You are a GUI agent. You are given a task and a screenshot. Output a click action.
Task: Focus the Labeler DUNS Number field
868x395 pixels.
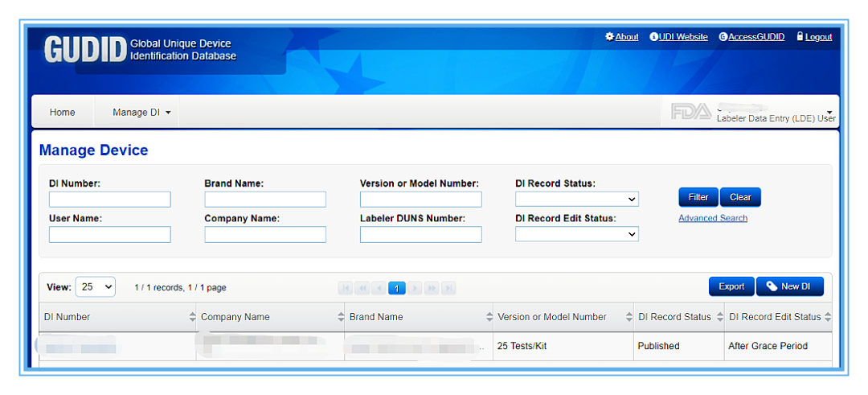point(420,235)
